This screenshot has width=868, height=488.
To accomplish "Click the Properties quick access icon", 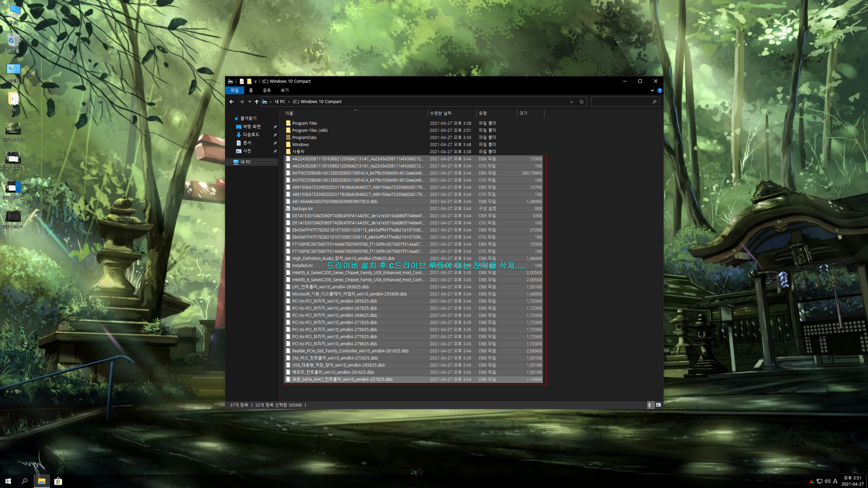I will tap(242, 81).
